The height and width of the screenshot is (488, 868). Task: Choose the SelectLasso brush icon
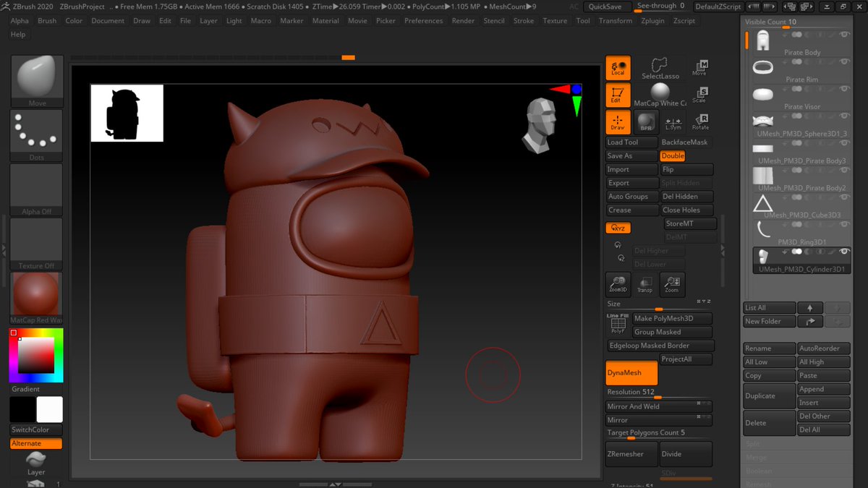(660, 69)
